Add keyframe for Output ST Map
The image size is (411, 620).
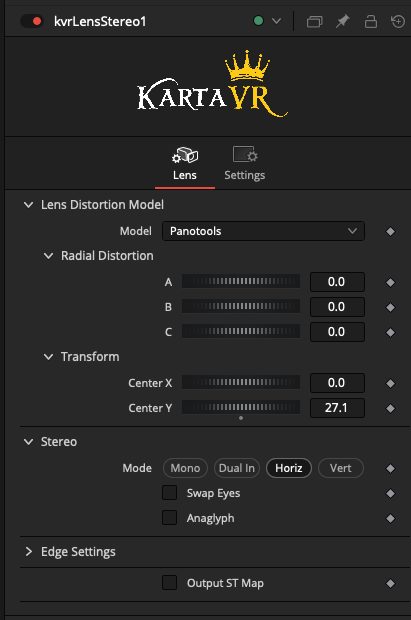click(390, 584)
